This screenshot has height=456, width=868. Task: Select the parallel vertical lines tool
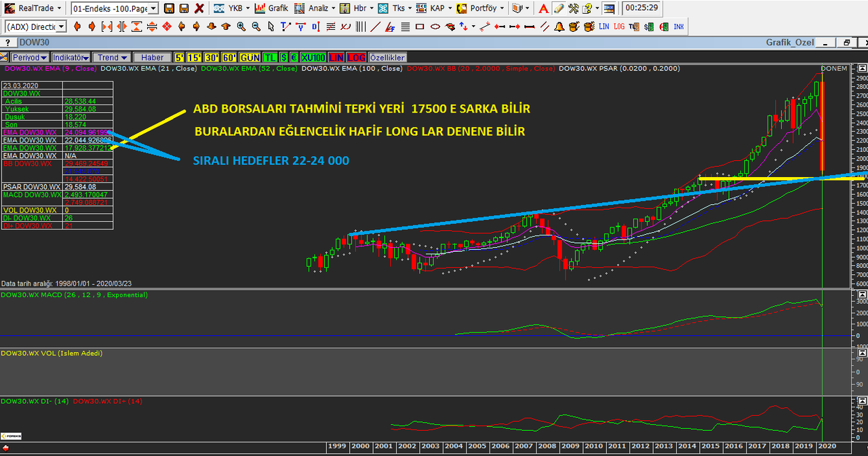[361, 26]
